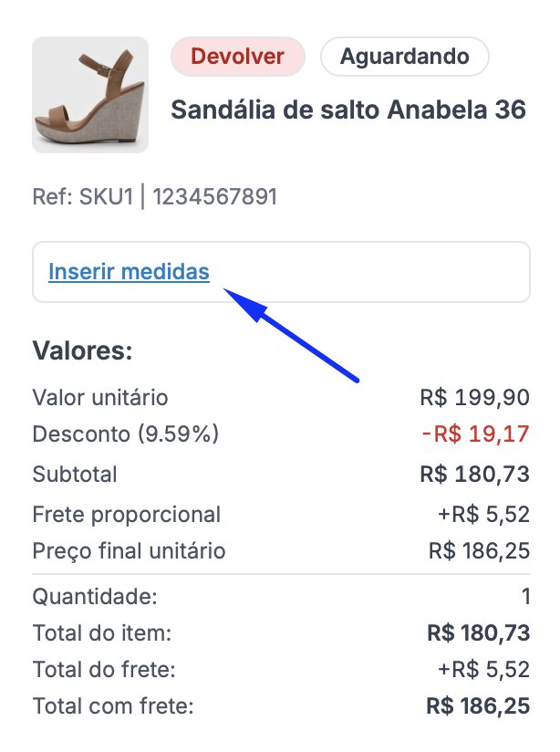
Task: Click the Frete proporcional label
Action: (127, 515)
